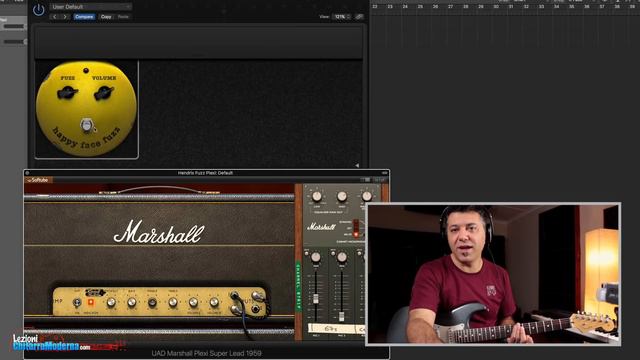Move the Mic 2 volume fader
Image resolution: width=640 pixels, height=360 pixels.
342,316
